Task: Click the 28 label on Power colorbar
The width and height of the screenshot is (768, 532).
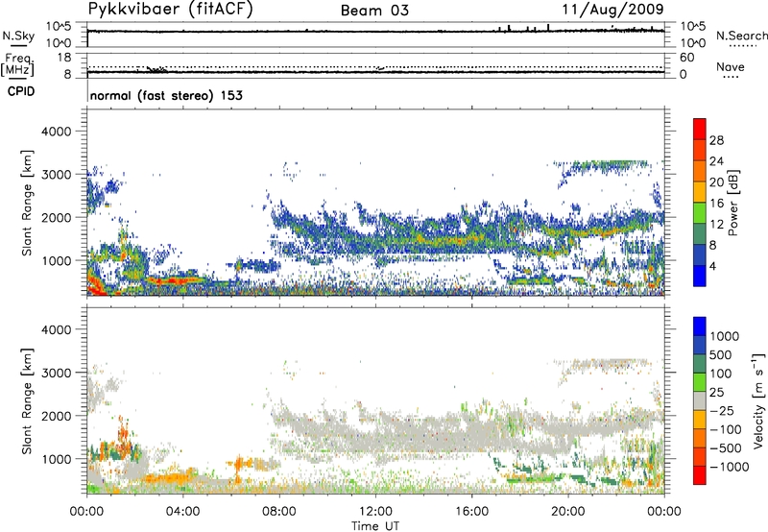Action: pyautogui.click(x=716, y=140)
